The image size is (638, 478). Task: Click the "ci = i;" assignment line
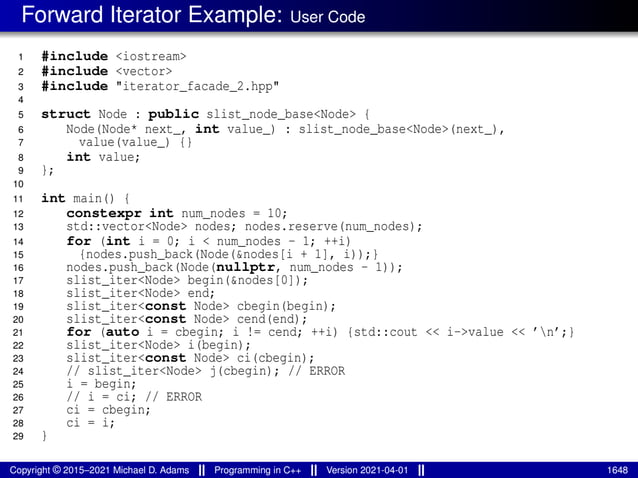coord(91,423)
